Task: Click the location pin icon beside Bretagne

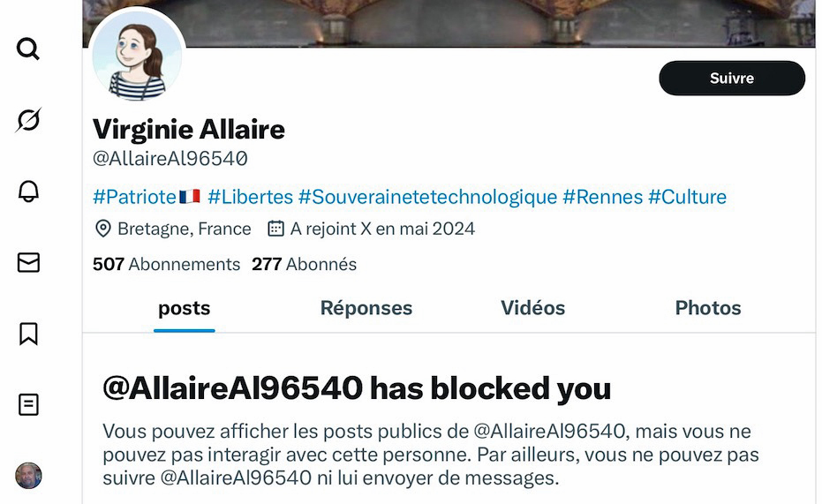Action: [103, 229]
